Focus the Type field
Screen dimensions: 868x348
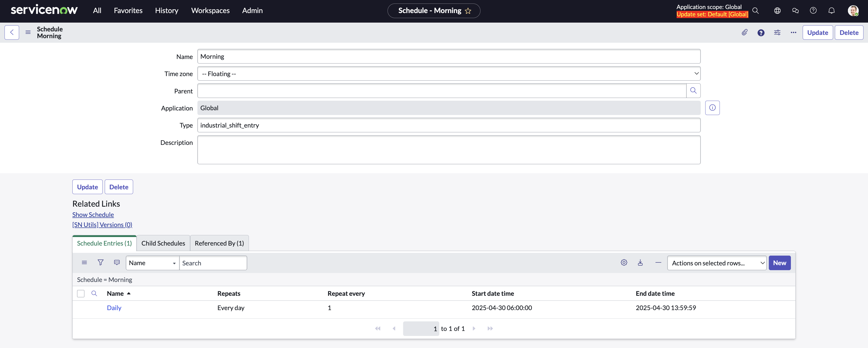449,125
